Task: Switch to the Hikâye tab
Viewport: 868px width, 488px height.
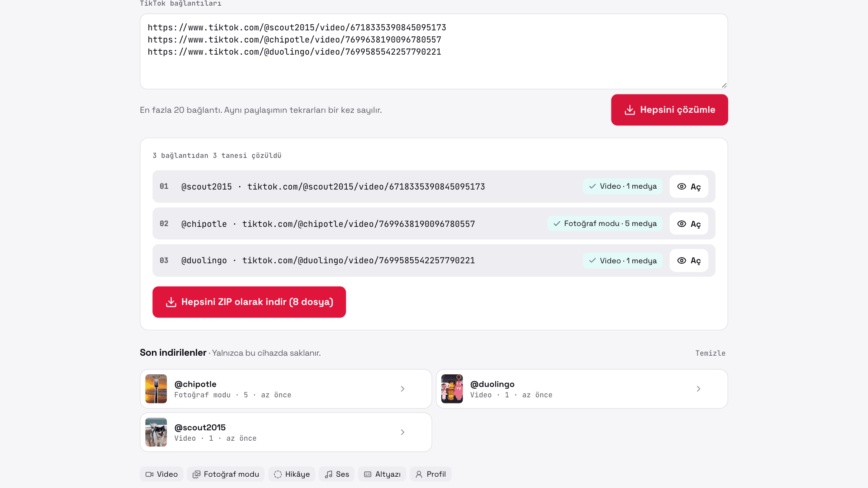Action: coord(292,474)
